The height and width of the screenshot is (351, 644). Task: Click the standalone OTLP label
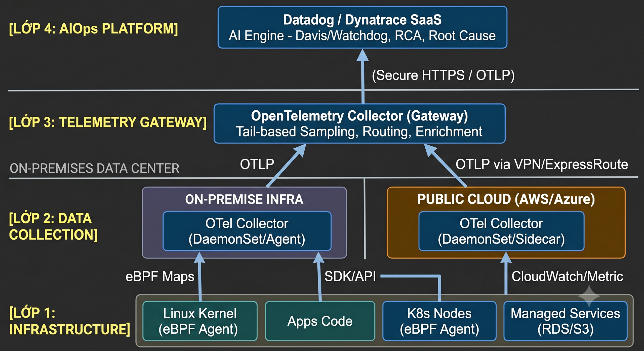coord(257,164)
